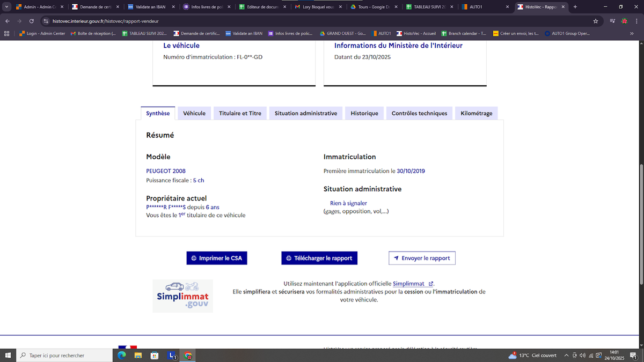Open the Boîte de réception bookmark
Viewport: 644px width, 362px height.
(93, 33)
